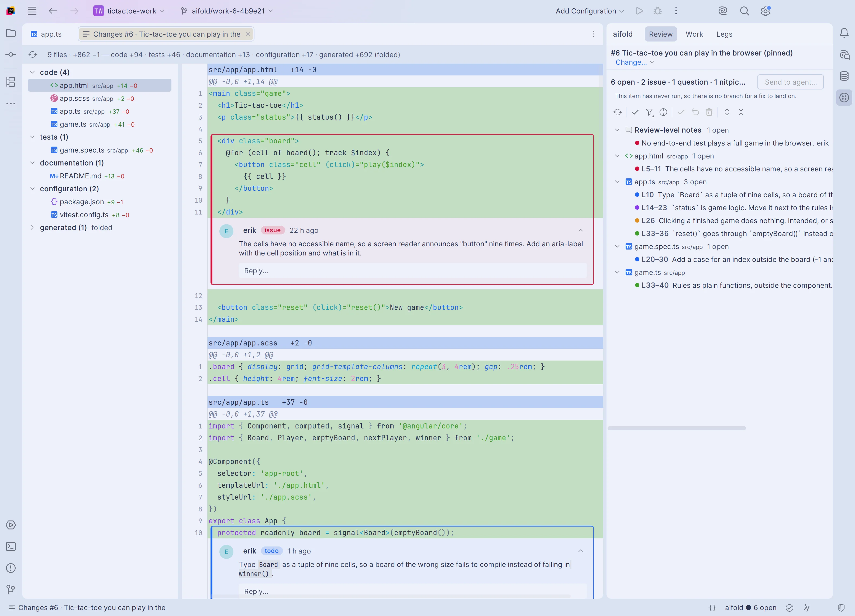Locate the current note with crosshair icon
855x616 pixels.
point(663,112)
